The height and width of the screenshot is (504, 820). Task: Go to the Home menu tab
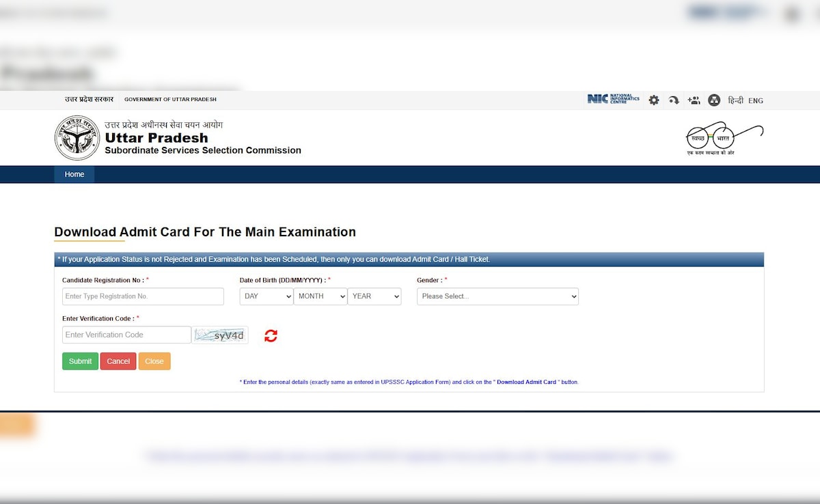(x=74, y=175)
